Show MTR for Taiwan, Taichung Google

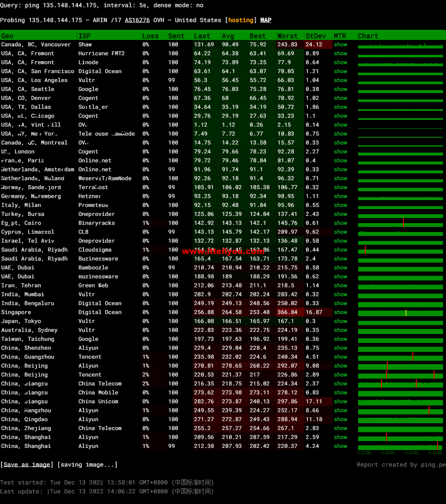click(x=340, y=339)
